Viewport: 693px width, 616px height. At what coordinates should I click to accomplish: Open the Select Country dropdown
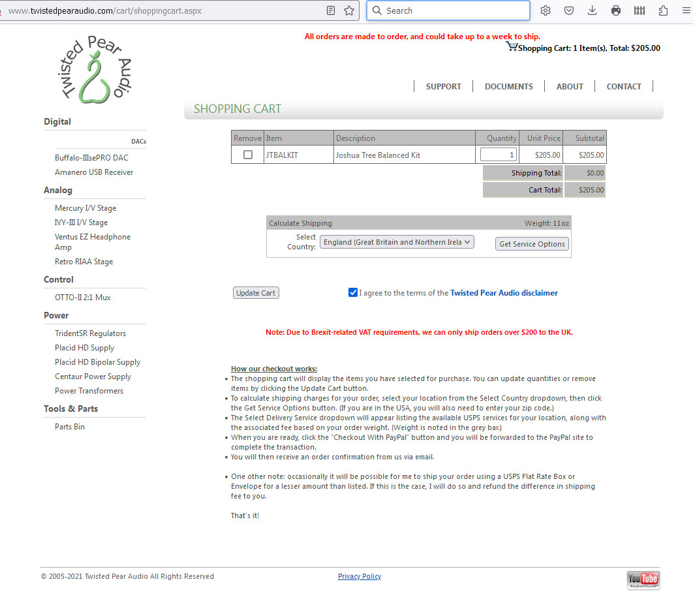pyautogui.click(x=397, y=242)
